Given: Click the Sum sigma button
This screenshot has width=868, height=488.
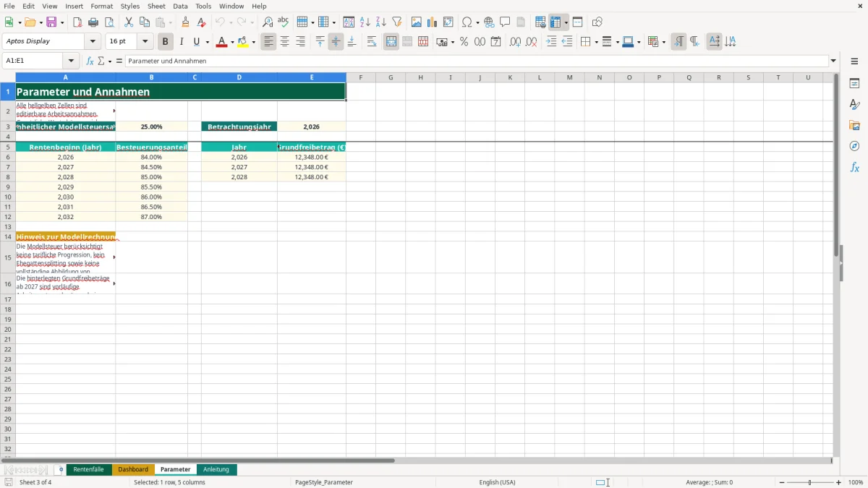Looking at the screenshot, I should [101, 61].
